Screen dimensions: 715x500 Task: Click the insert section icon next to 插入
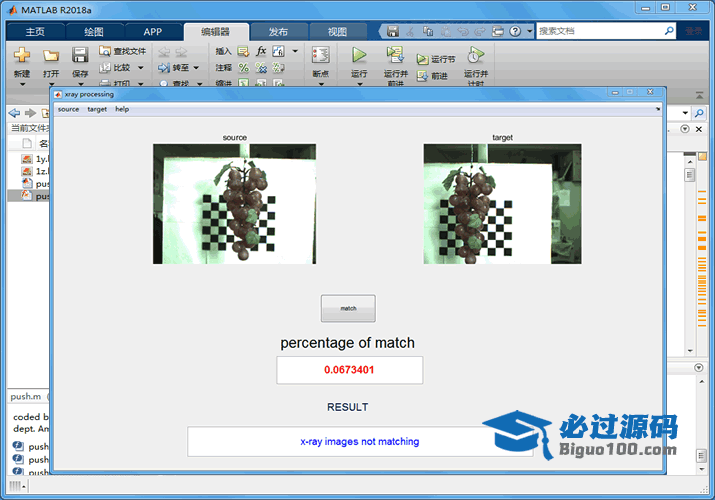(243, 52)
